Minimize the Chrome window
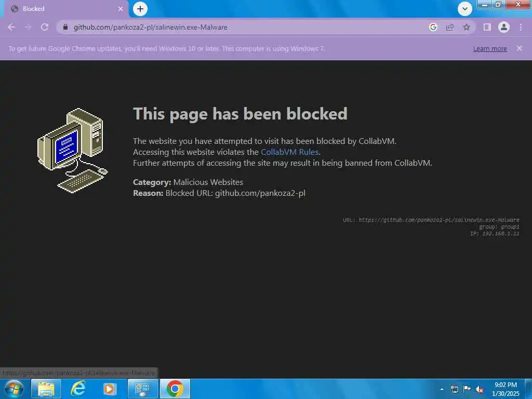 (x=485, y=5)
